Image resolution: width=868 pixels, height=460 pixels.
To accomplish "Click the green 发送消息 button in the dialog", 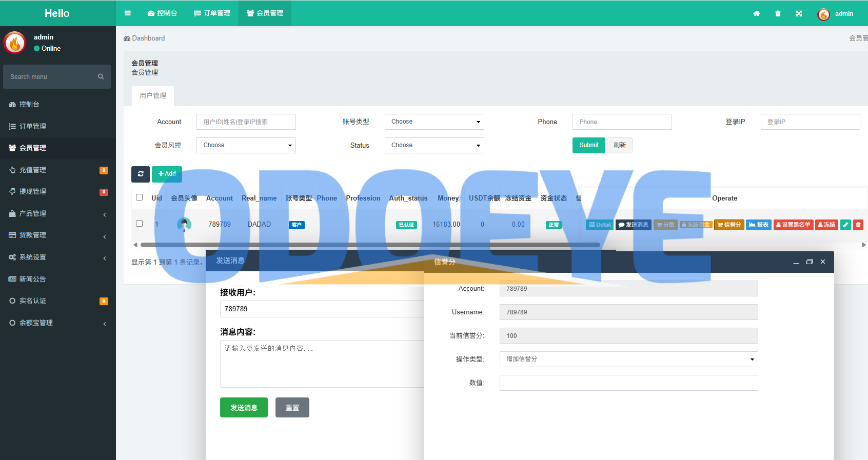I will pyautogui.click(x=244, y=408).
